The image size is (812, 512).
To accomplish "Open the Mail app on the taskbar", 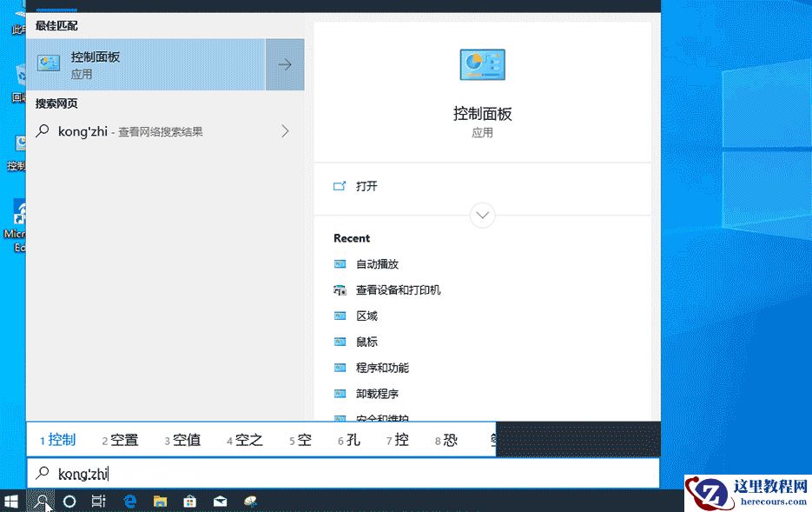I will pyautogui.click(x=220, y=502).
